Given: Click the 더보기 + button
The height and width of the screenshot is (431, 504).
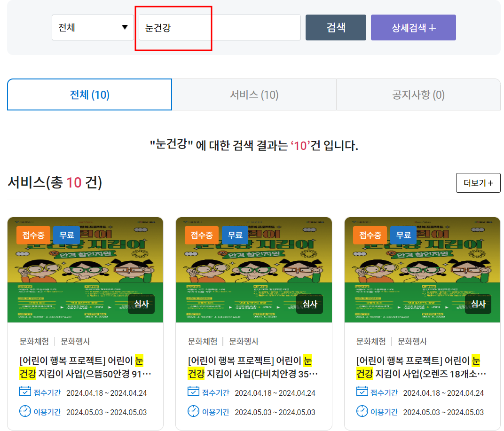Looking at the screenshot, I should click(x=478, y=183).
